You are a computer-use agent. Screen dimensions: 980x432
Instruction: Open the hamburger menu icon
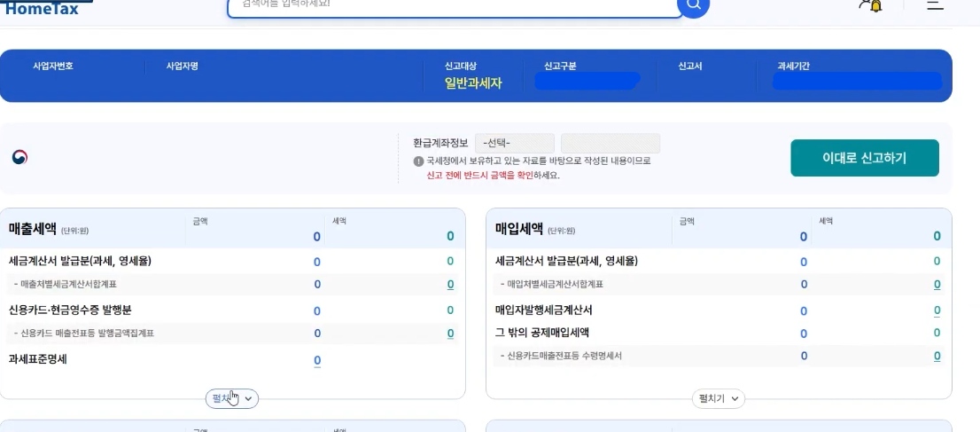935,5
